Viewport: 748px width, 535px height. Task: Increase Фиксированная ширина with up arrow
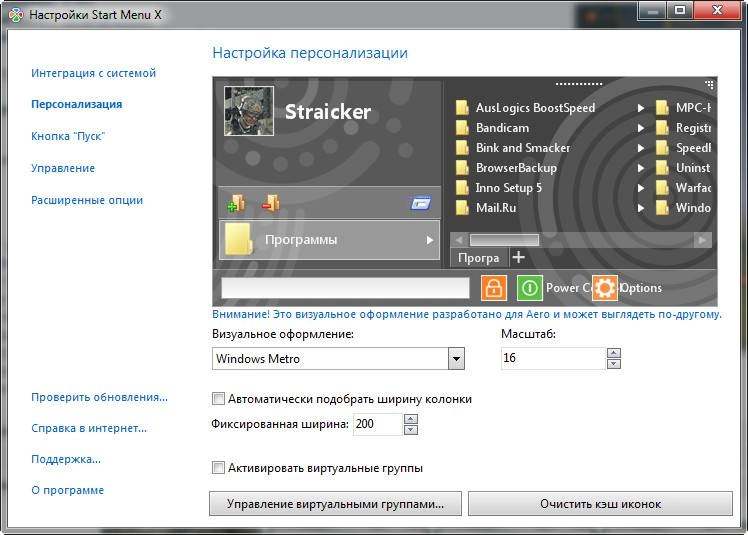[x=411, y=419]
